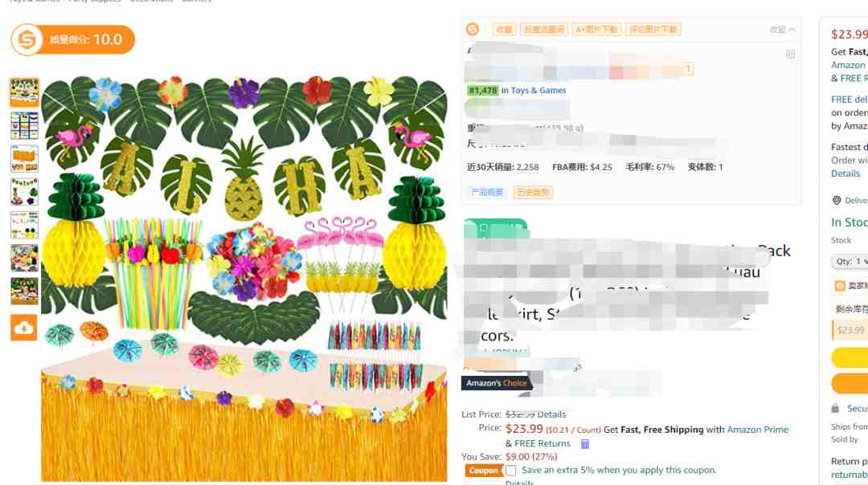The image size is (868, 485).
Task: Open the blue calculator icon beside FREE Returns
Action: pos(584,443)
